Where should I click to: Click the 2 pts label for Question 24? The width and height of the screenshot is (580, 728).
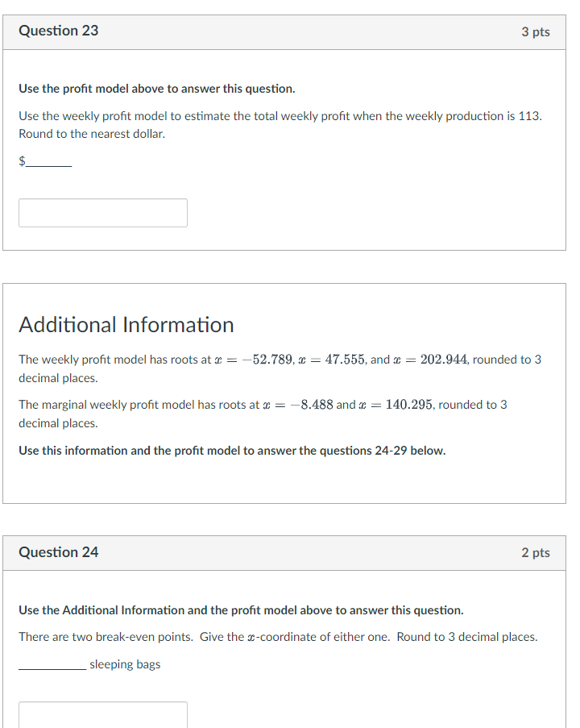point(538,553)
